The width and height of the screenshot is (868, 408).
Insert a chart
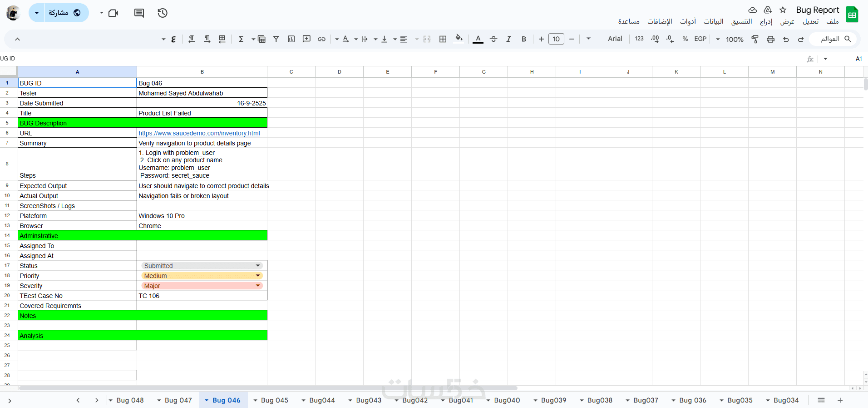pos(291,39)
